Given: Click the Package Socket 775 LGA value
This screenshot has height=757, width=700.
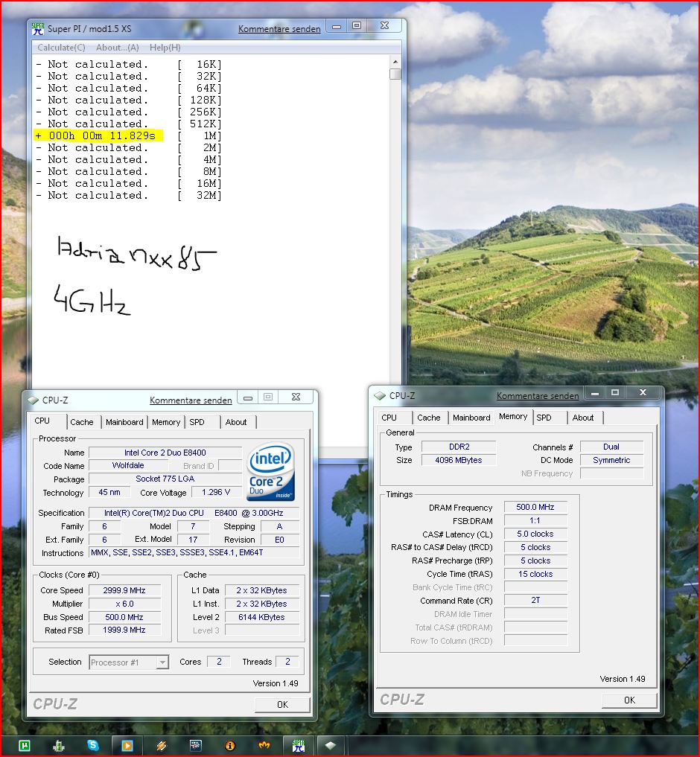Looking at the screenshot, I should (x=165, y=479).
